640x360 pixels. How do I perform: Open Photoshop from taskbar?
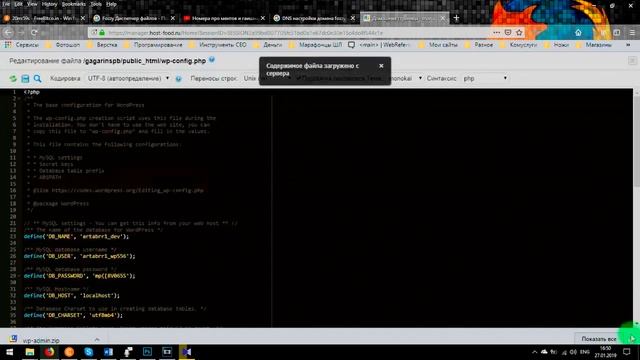coord(147,352)
